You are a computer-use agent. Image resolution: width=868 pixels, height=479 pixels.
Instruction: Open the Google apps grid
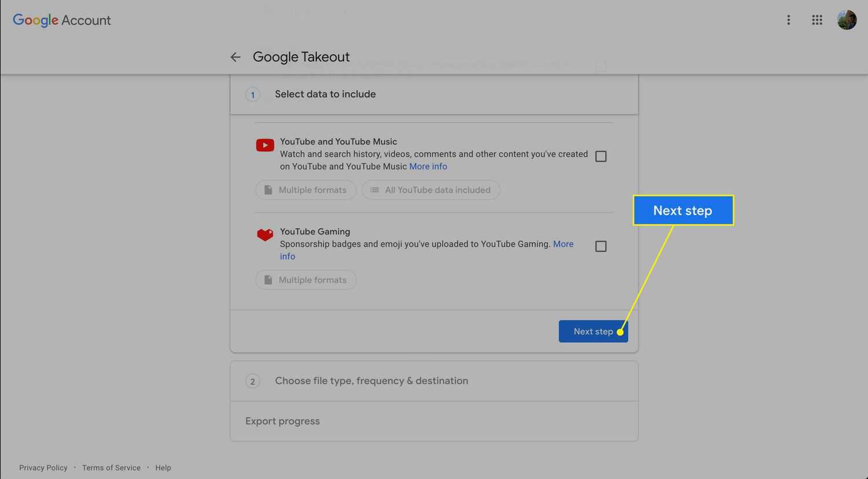(817, 20)
